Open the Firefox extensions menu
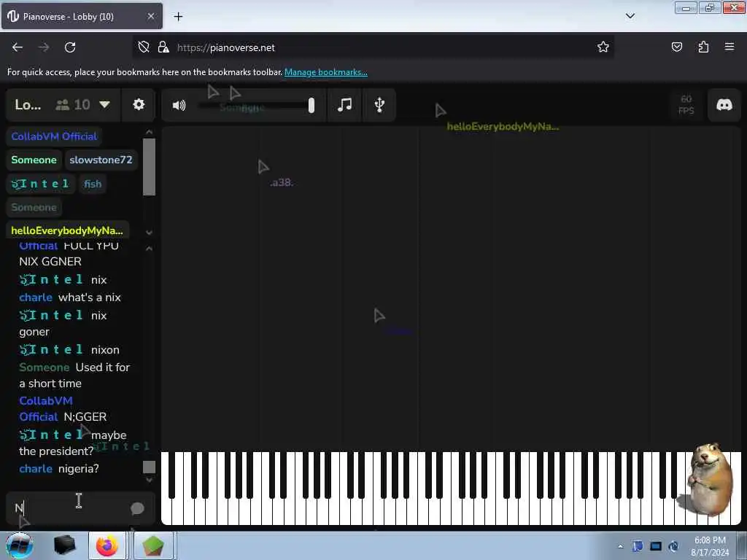 pyautogui.click(x=703, y=47)
